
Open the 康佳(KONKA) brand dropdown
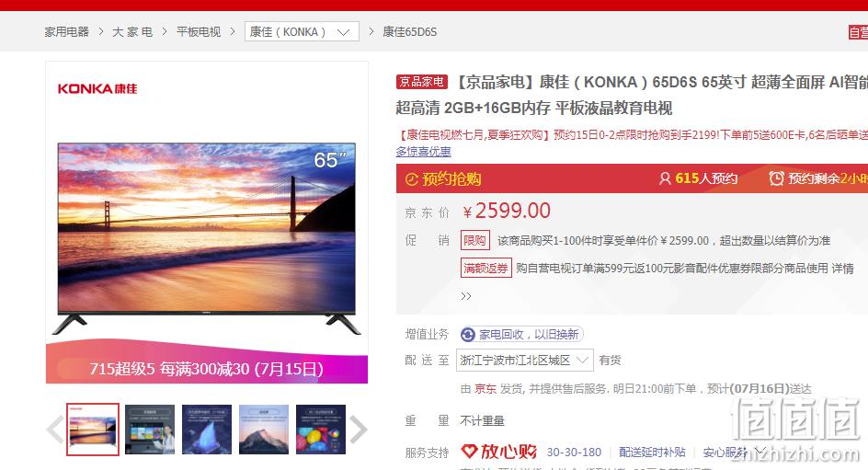tap(302, 31)
